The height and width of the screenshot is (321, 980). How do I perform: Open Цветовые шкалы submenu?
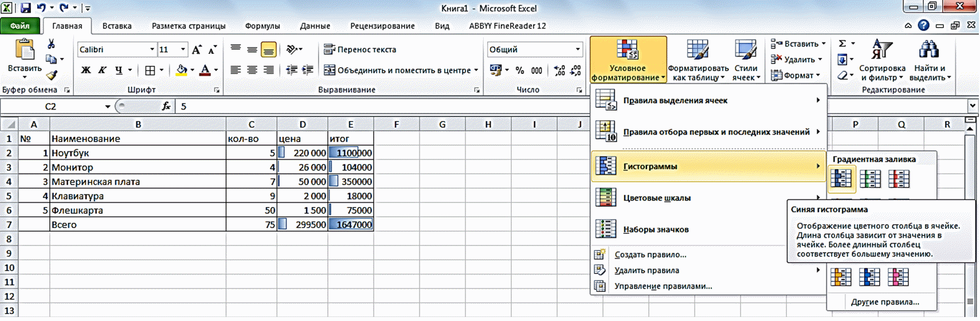point(709,198)
